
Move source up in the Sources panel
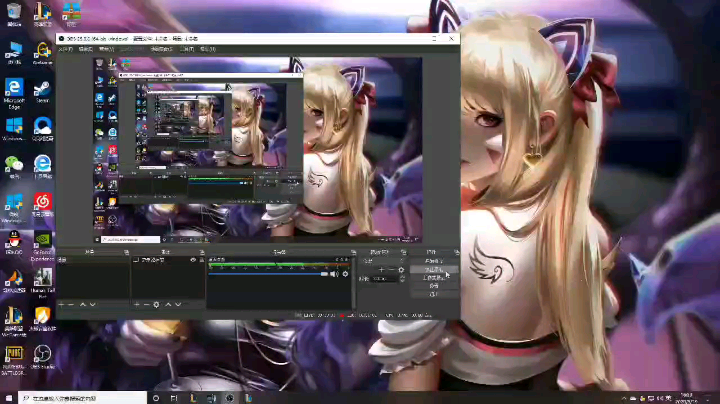[x=168, y=304]
